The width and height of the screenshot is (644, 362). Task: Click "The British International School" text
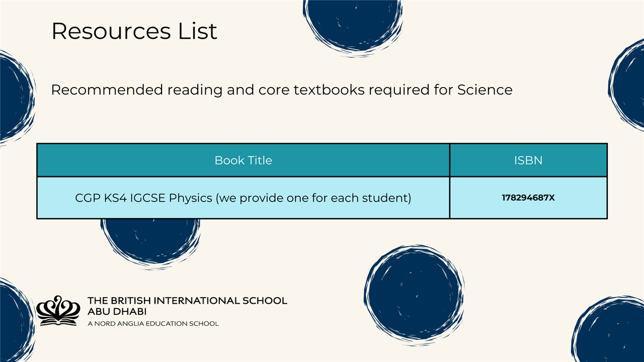pyautogui.click(x=187, y=301)
